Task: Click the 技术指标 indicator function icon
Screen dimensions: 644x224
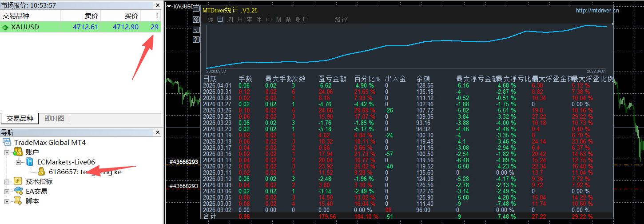Action: point(18,181)
